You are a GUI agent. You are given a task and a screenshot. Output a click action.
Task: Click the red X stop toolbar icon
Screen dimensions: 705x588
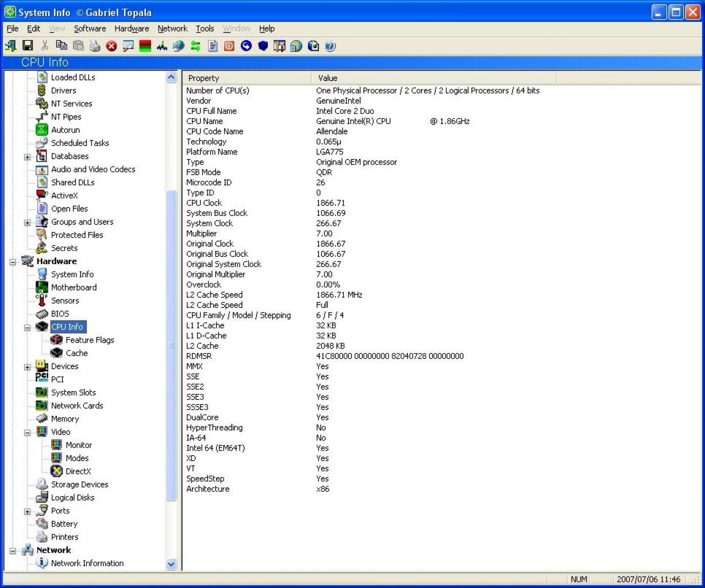[111, 46]
